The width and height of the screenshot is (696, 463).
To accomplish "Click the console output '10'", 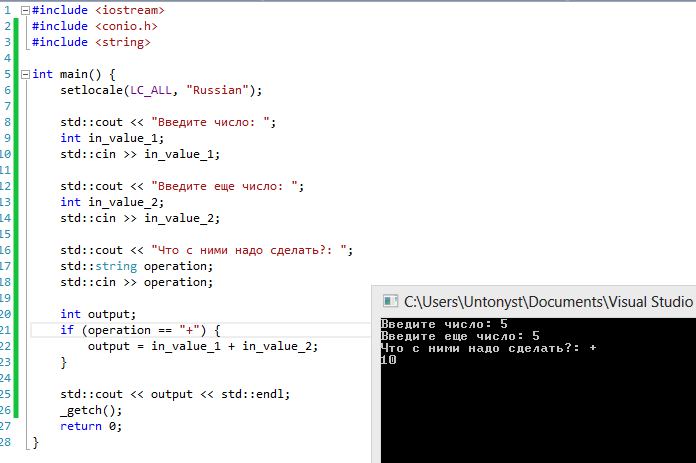I will 388,360.
